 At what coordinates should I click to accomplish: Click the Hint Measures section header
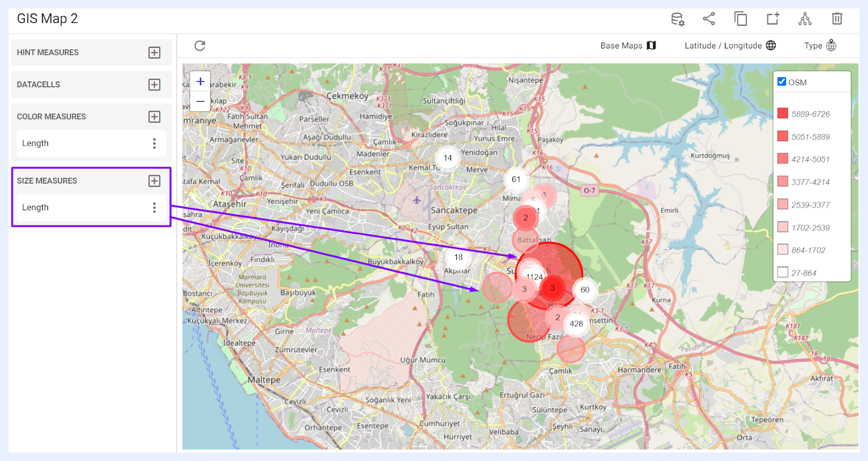pos(91,53)
